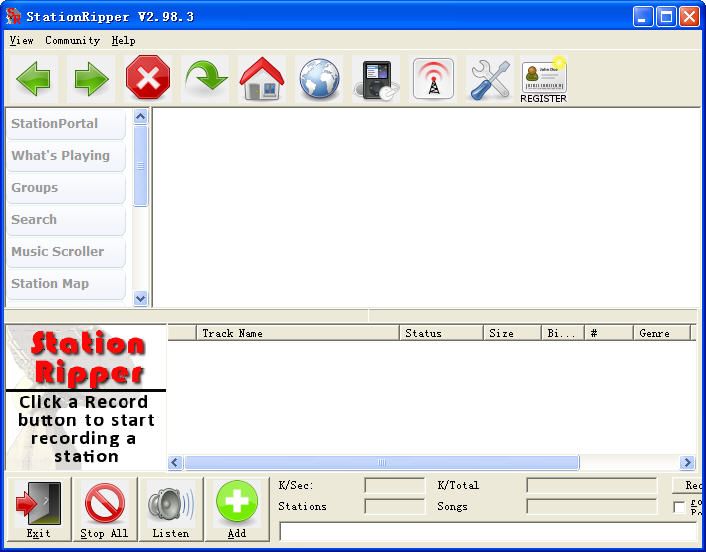Screen dimensions: 706x552
Task: Toggle the checkbox below the Rec button
Action: [x=679, y=507]
